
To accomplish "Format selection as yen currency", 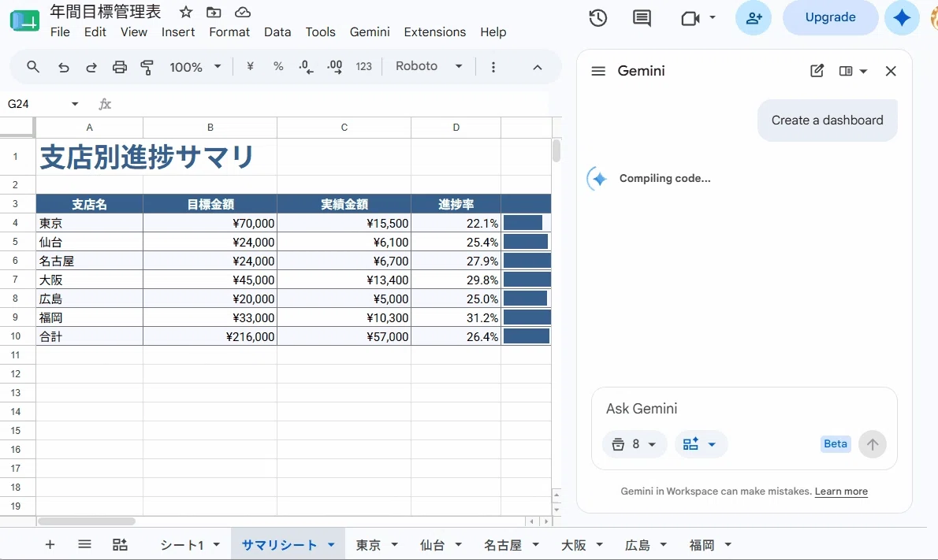I will [x=250, y=66].
